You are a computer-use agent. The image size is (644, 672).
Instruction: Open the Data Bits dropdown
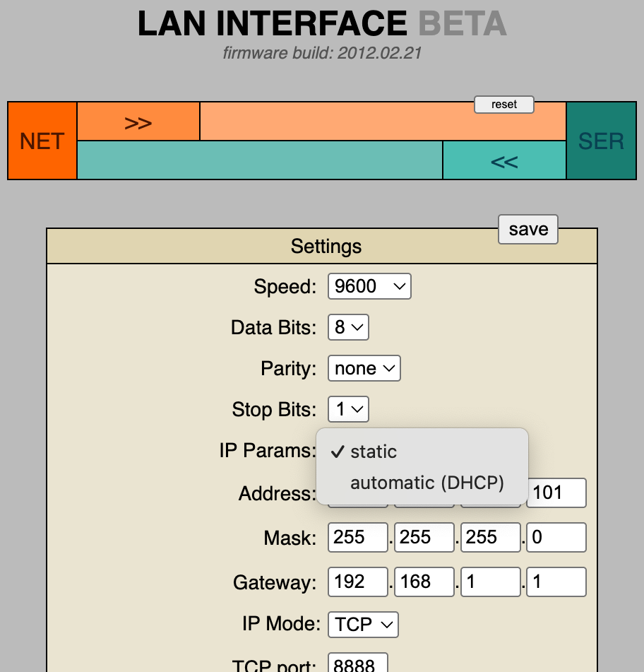[348, 327]
